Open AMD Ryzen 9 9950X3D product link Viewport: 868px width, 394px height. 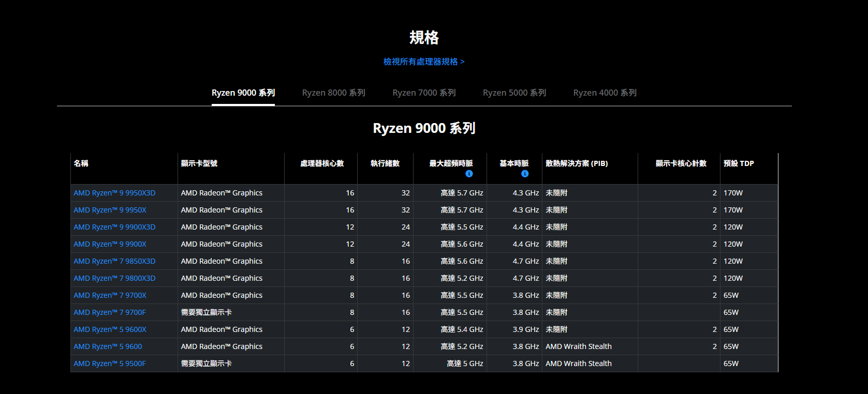[x=114, y=193]
